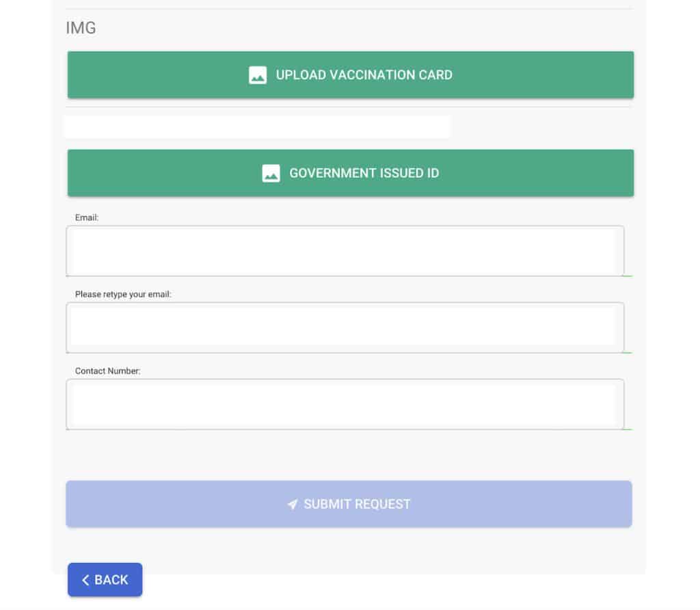Click the IMG section heading

click(x=81, y=28)
